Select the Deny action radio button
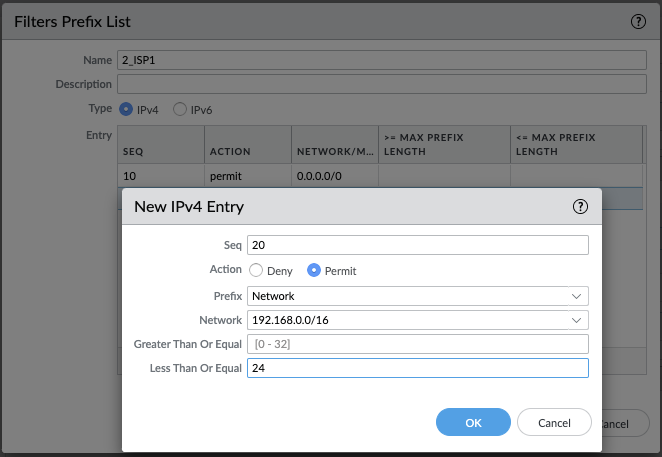Screen dimensions: 662x457 click(x=256, y=270)
